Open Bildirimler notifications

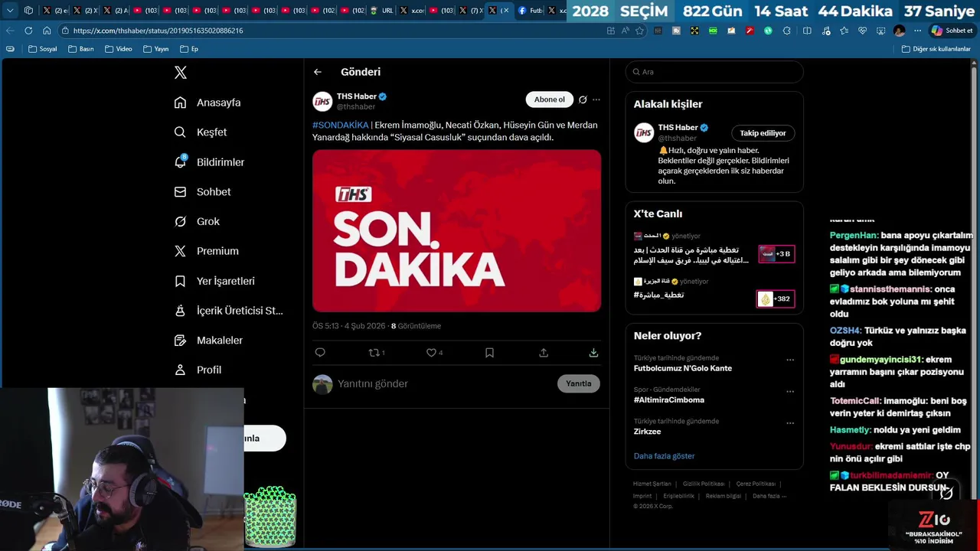pyautogui.click(x=209, y=162)
